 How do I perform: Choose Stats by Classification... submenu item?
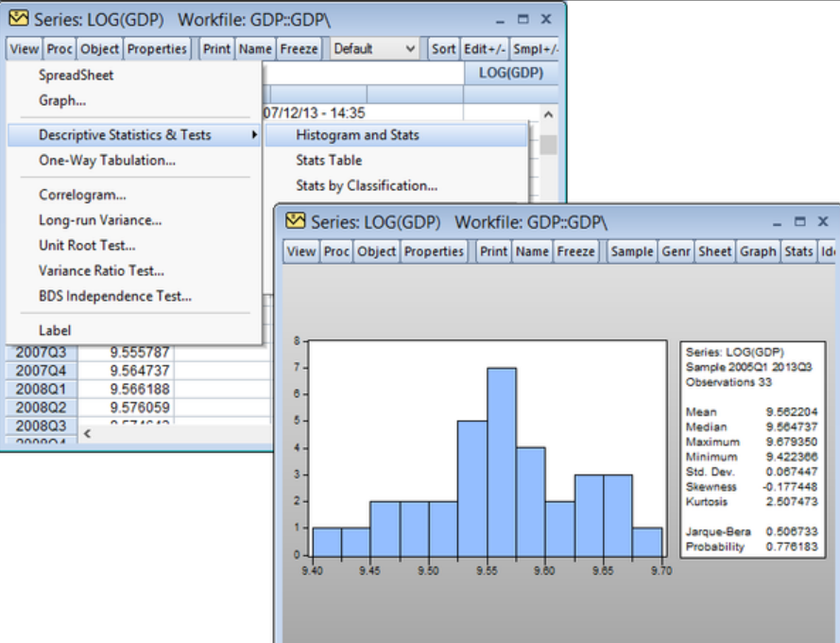[x=397, y=185]
